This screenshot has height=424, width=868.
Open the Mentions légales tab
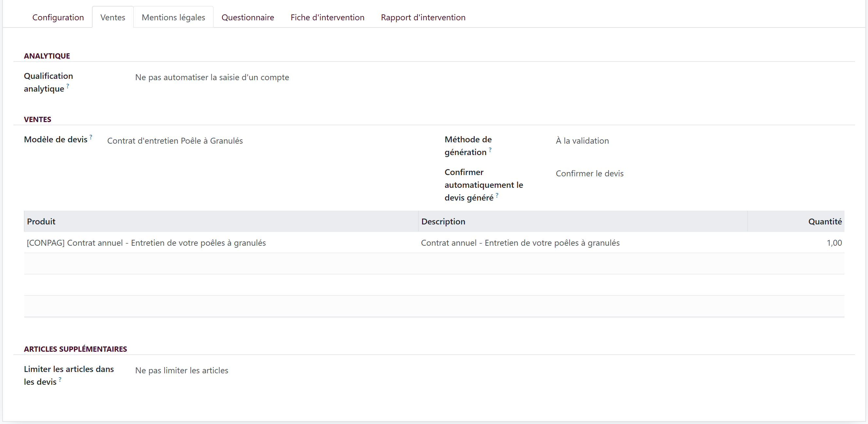[173, 17]
